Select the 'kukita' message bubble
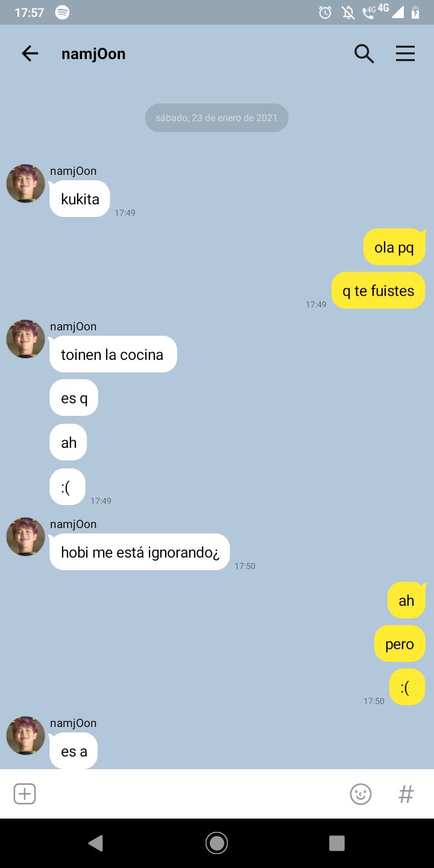The height and width of the screenshot is (868, 434). pyautogui.click(x=80, y=199)
